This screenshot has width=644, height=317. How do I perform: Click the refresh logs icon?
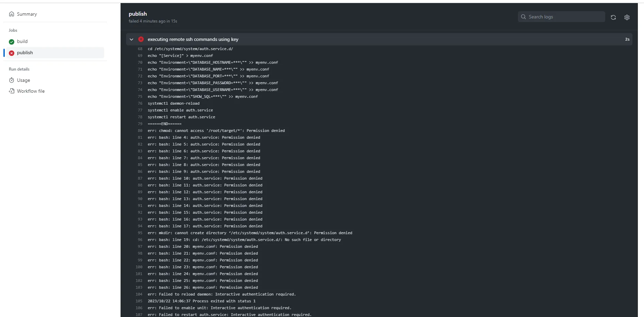pyautogui.click(x=613, y=17)
